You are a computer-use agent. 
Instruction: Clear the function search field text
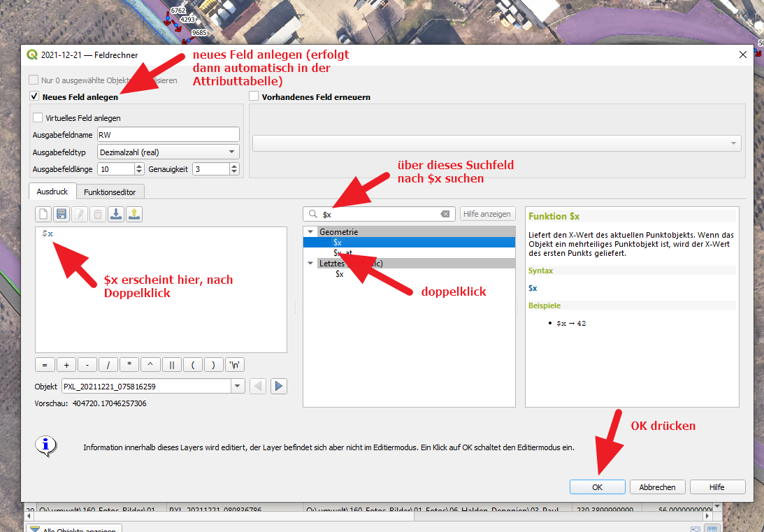(x=445, y=214)
